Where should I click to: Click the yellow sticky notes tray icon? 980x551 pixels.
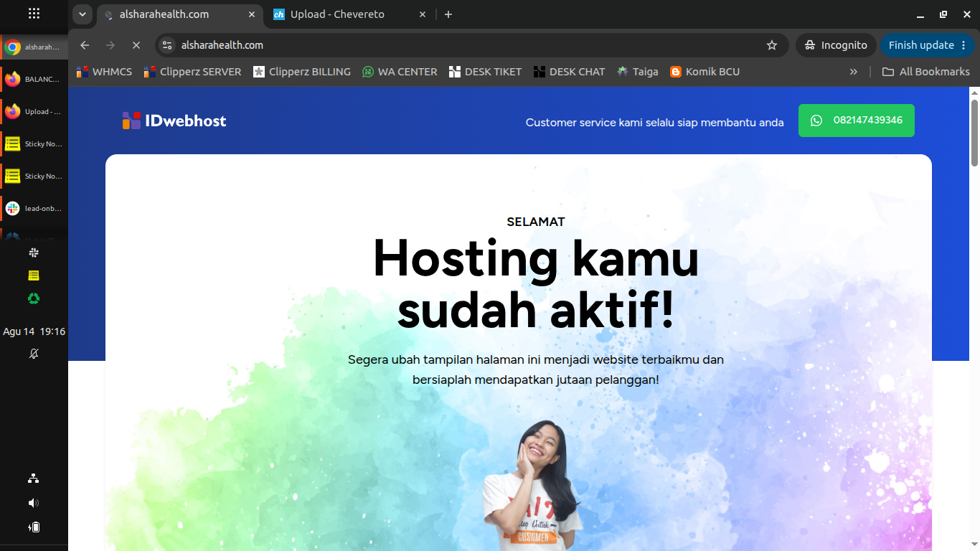coord(34,275)
